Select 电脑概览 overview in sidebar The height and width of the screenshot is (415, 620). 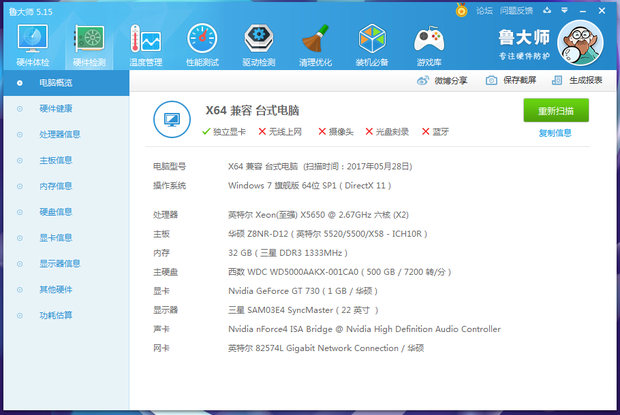coord(66,83)
